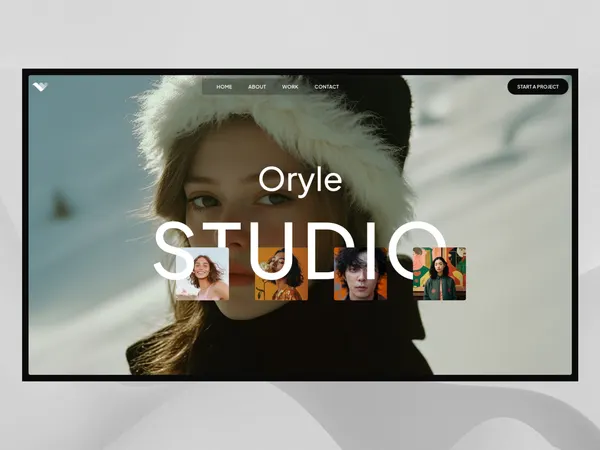Open thumbnail of woman on orange background

pyautogui.click(x=281, y=274)
